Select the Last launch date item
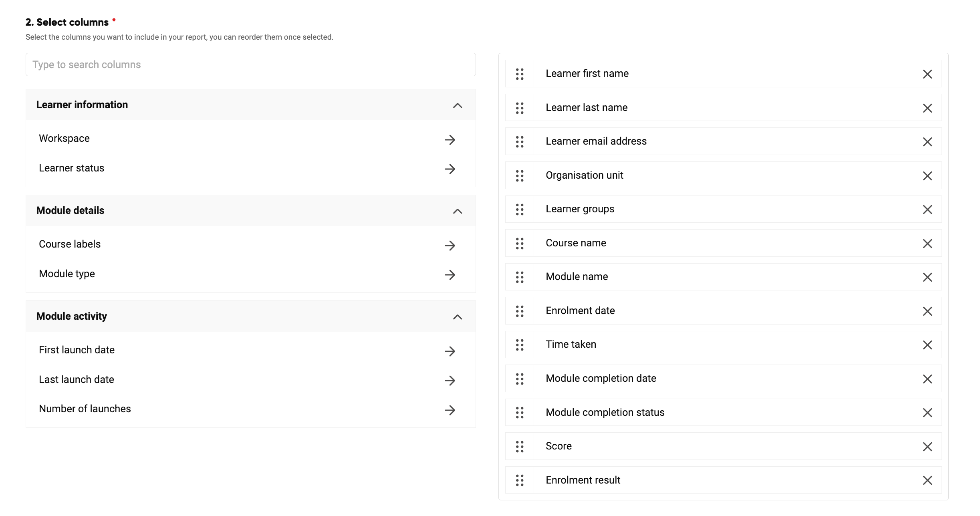The image size is (980, 516). click(251, 379)
